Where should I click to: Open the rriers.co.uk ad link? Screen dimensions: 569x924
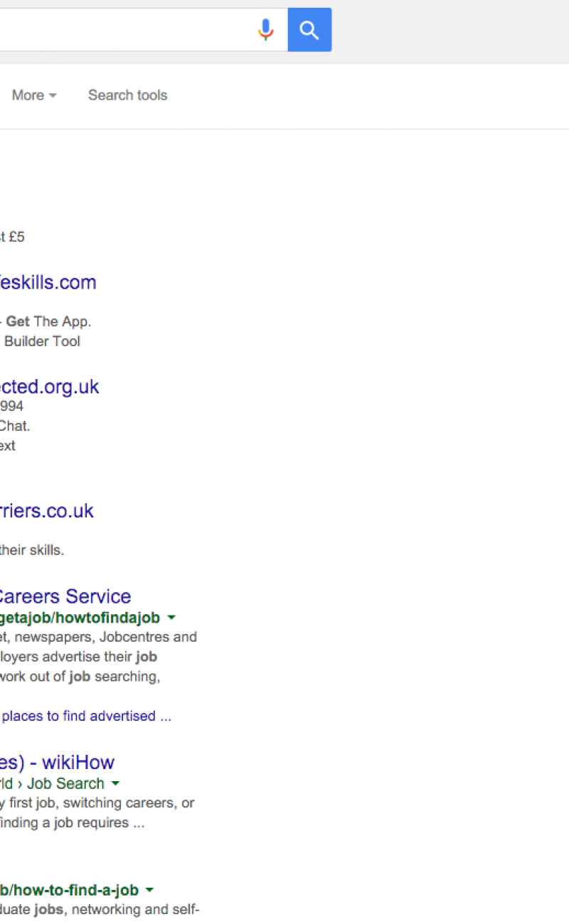pyautogui.click(x=46, y=511)
